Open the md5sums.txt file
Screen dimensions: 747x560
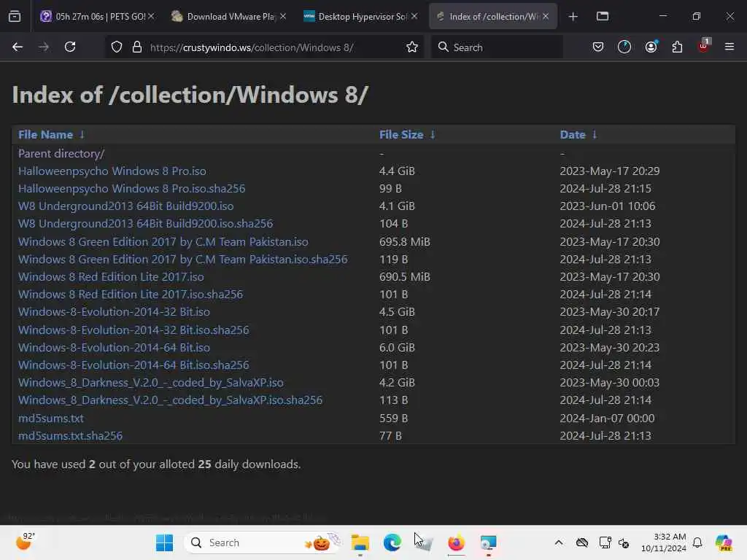tap(51, 419)
